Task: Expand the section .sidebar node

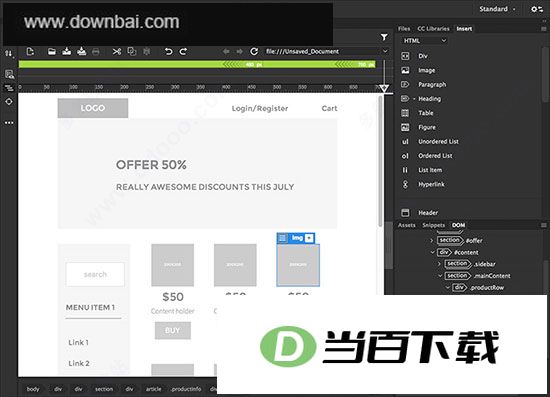Action: [x=439, y=264]
